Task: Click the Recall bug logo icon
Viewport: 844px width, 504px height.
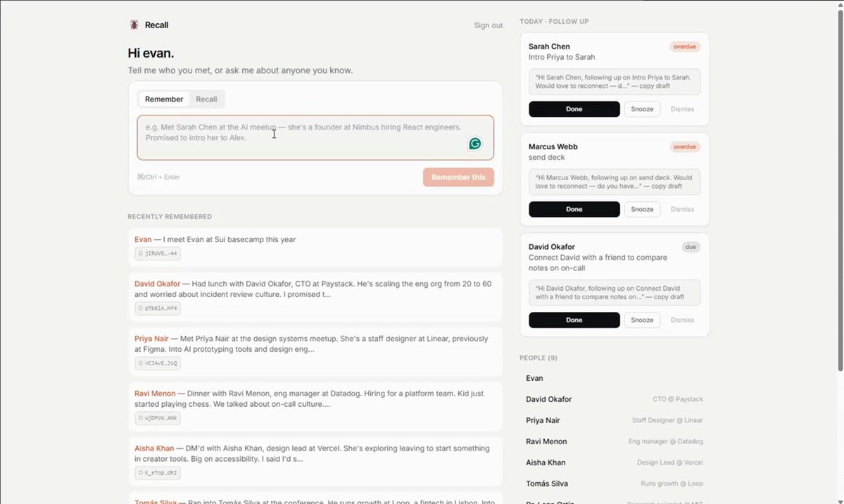Action: [x=134, y=25]
